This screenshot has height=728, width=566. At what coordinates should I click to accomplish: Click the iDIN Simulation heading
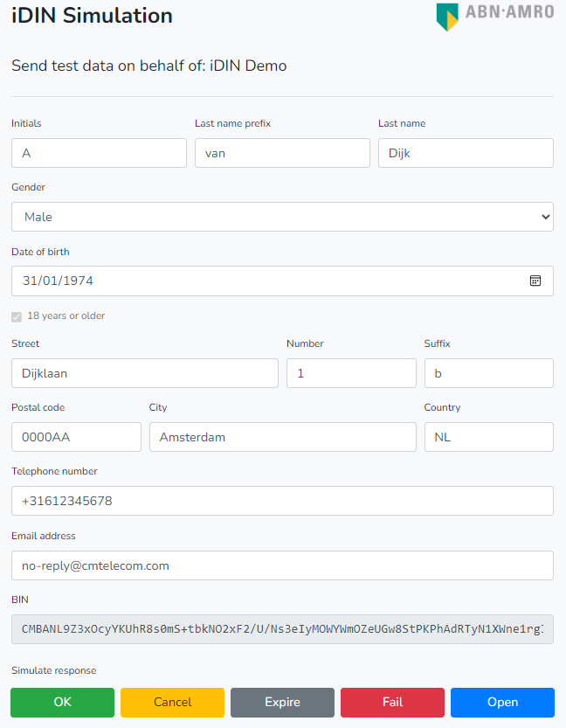(x=92, y=16)
